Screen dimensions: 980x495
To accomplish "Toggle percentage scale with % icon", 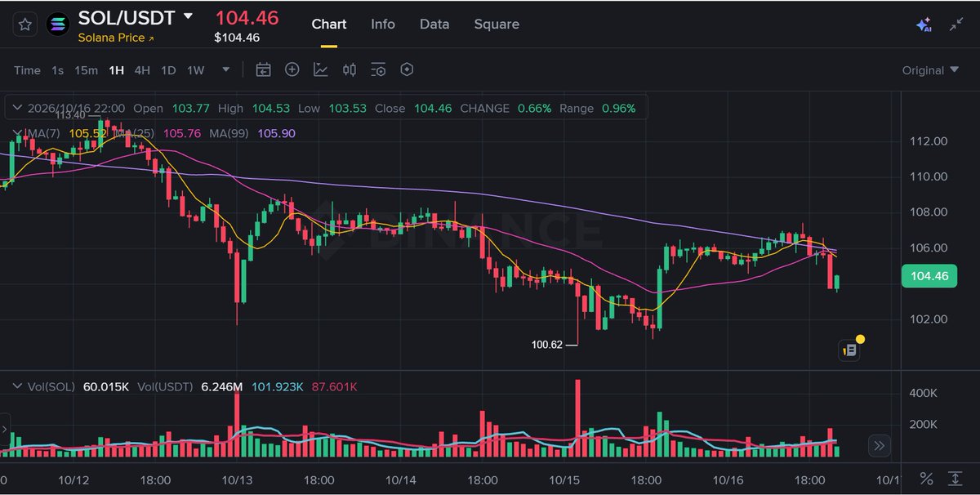I will [x=926, y=479].
